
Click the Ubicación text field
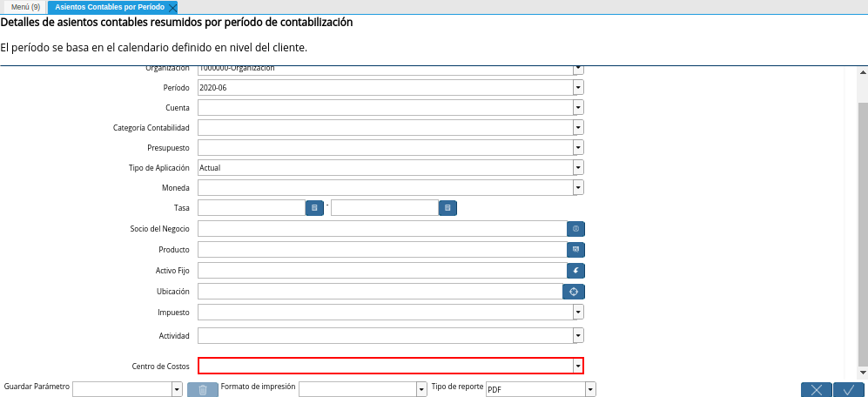380,292
